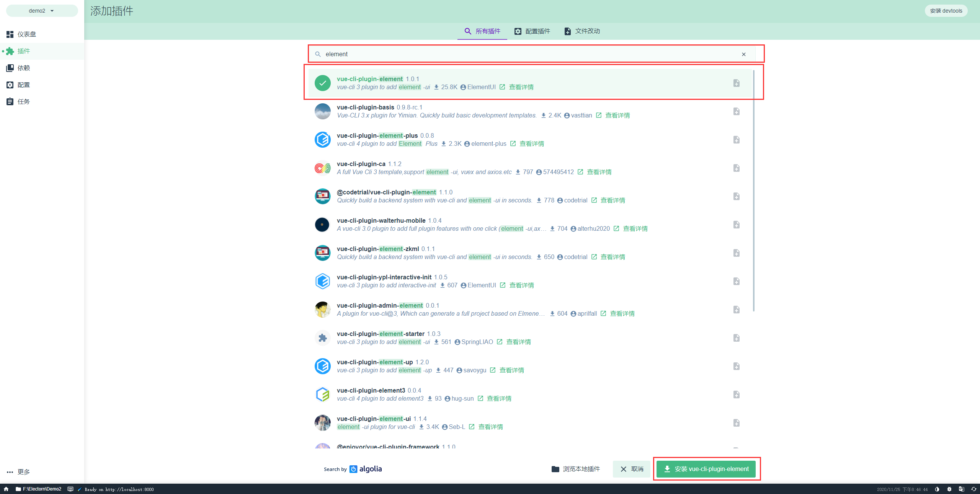Click the green checkmark on vue-cli-plugin-element
This screenshot has width=980, height=494.
click(x=323, y=83)
